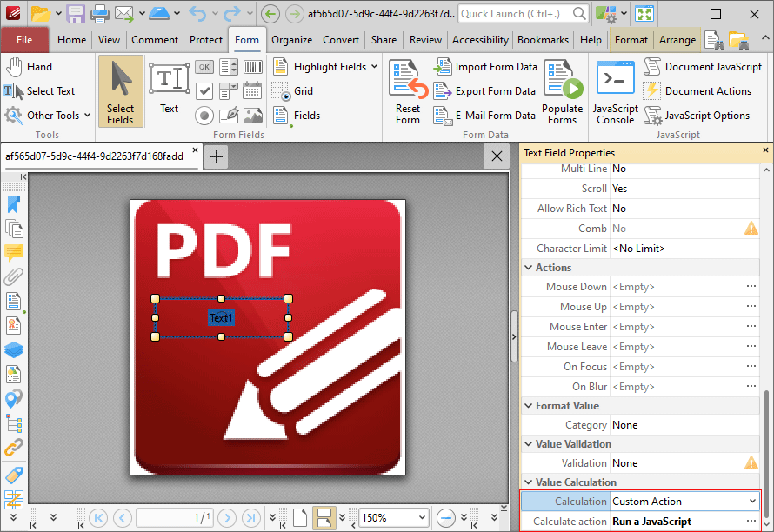Collapse the Value Calculation section
The width and height of the screenshot is (774, 532).
(528, 482)
